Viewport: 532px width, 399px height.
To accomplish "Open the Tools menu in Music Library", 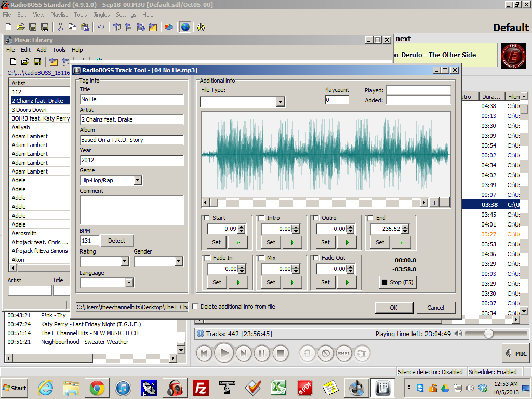I will (59, 50).
